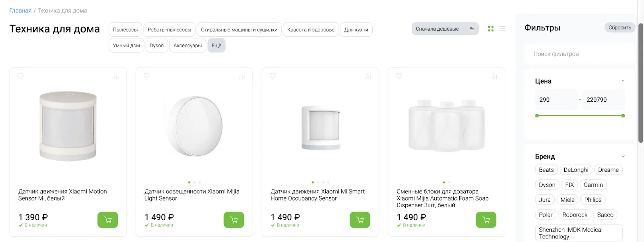Screen dimensions: 644x242
Task: Compare the Mijia Light Sensor product
Action: click(242, 76)
